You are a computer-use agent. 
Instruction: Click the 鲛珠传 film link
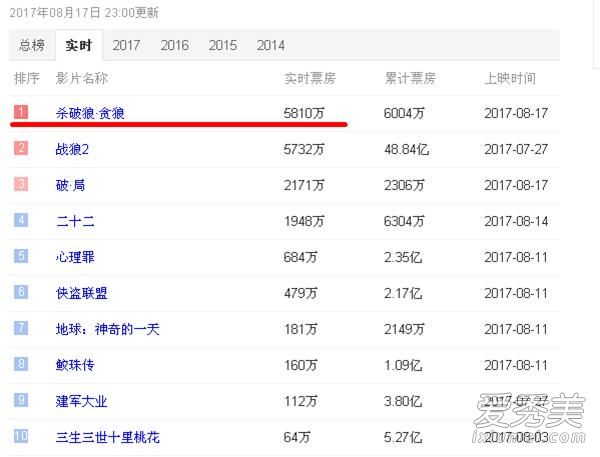point(75,365)
